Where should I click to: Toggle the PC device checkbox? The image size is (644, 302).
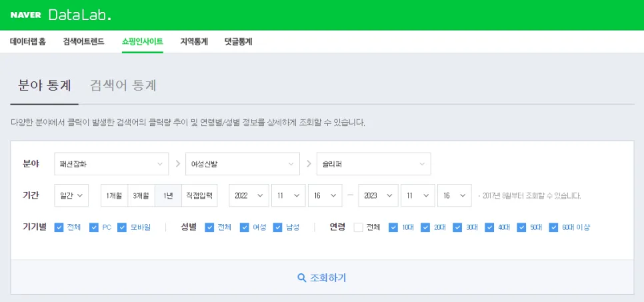(x=93, y=227)
